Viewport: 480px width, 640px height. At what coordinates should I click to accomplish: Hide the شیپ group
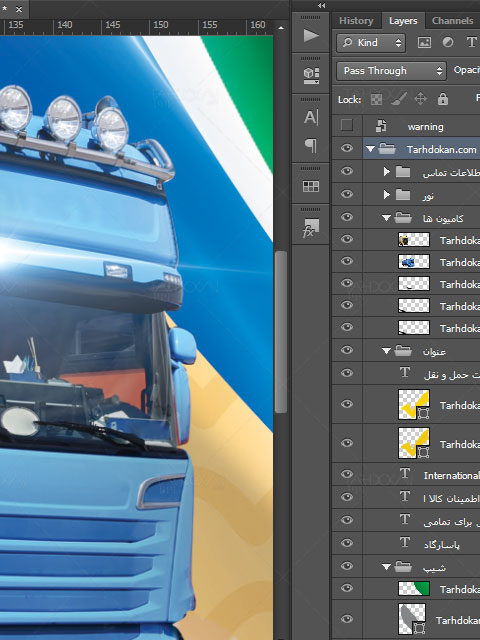coord(347,566)
